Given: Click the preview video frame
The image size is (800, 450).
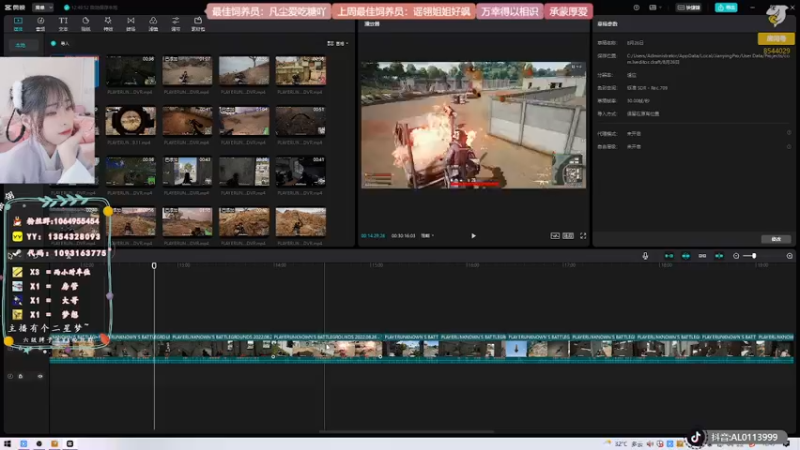Looking at the screenshot, I should tap(473, 125).
